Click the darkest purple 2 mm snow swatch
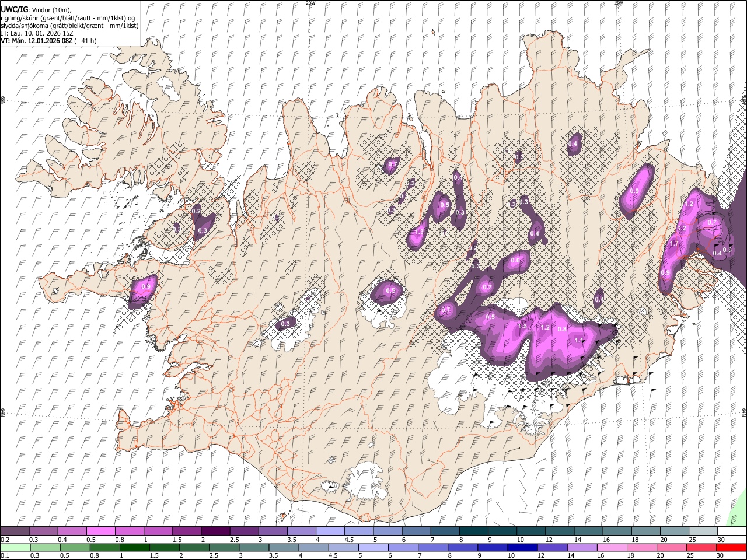The width and height of the screenshot is (747, 560). 215,531
